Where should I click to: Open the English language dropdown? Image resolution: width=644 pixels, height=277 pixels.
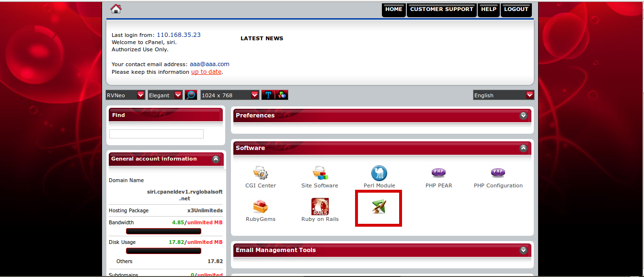click(x=503, y=95)
